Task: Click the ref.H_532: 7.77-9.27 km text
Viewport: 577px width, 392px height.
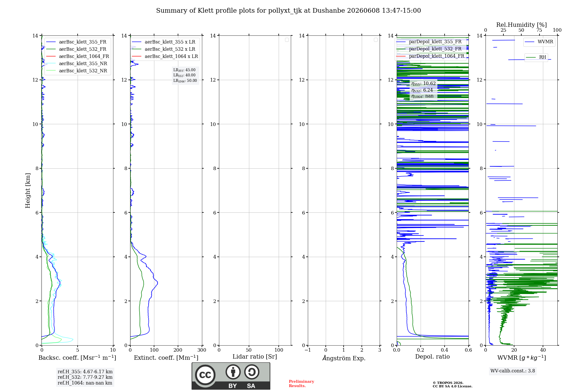Action: (85, 377)
